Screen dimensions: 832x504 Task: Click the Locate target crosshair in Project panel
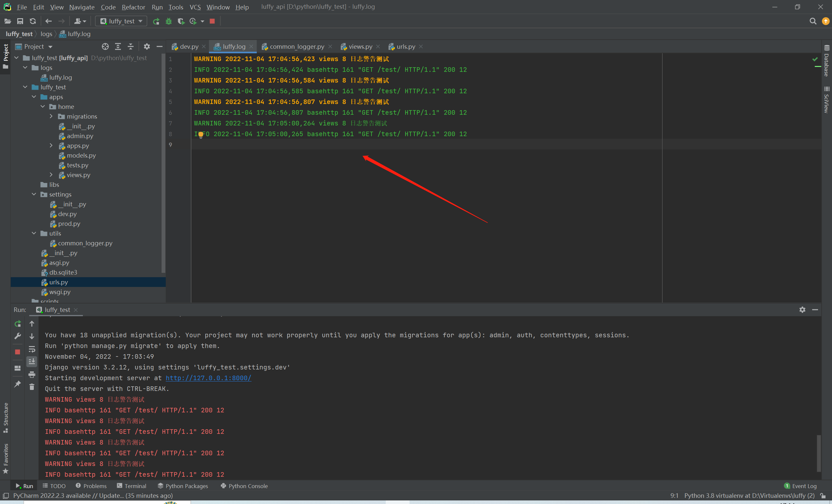pos(105,46)
